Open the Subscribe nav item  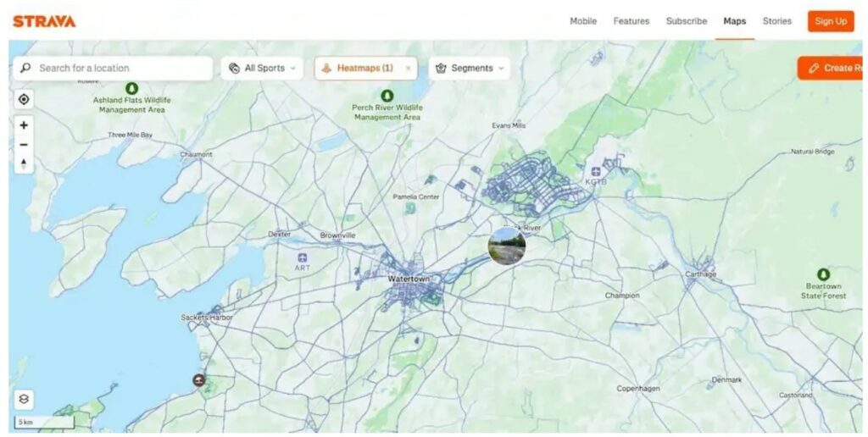click(x=687, y=21)
